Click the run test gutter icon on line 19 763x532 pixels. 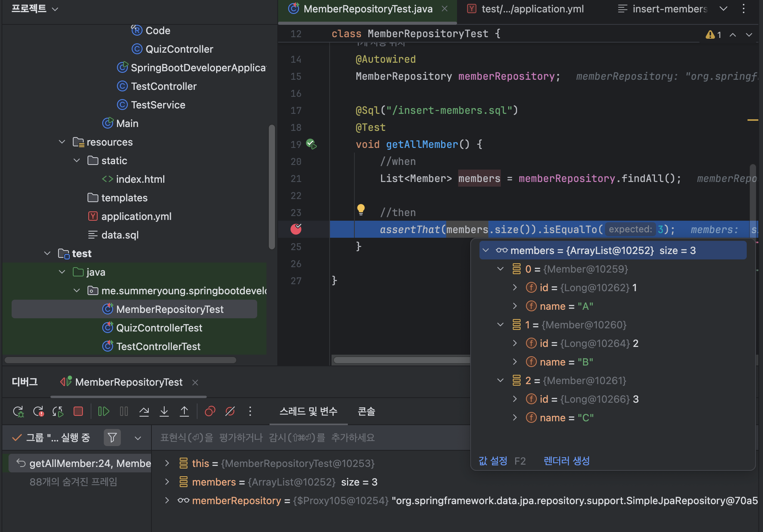coord(311,144)
